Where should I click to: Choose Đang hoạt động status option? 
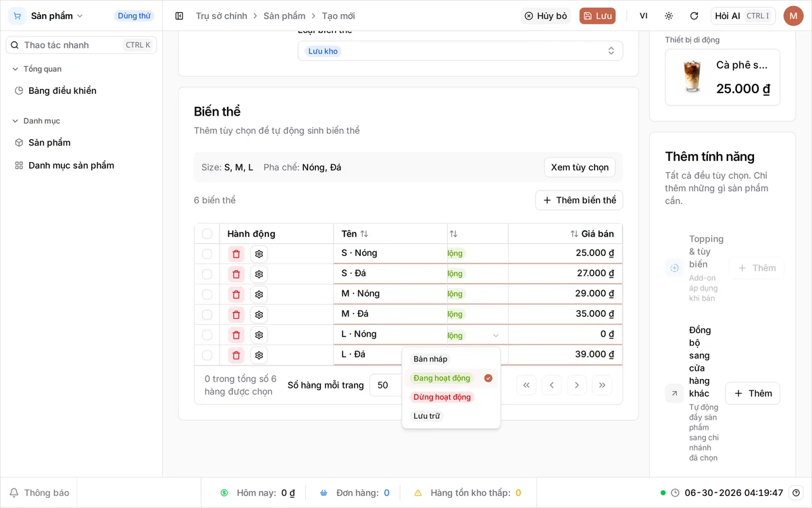[x=451, y=378]
